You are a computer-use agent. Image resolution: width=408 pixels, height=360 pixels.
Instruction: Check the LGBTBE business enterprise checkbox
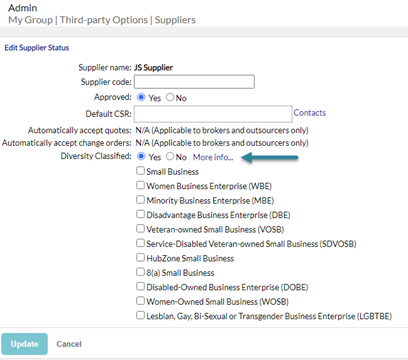pyautogui.click(x=140, y=315)
